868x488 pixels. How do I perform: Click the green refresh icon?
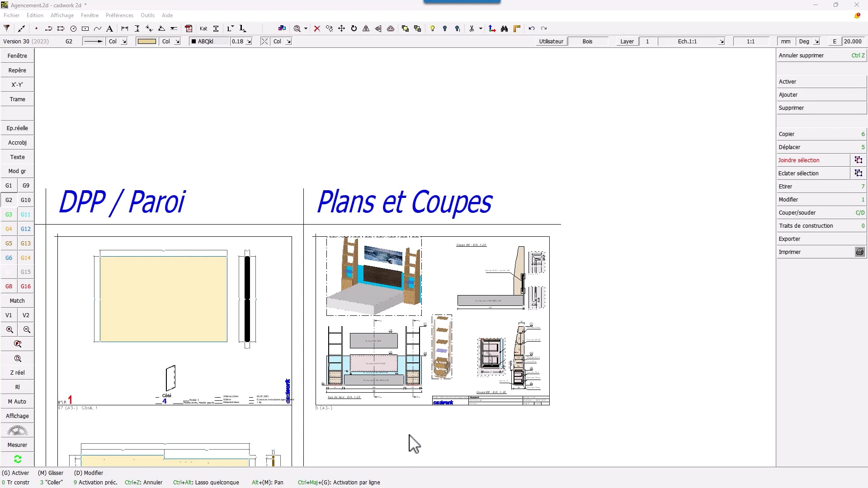click(x=18, y=459)
